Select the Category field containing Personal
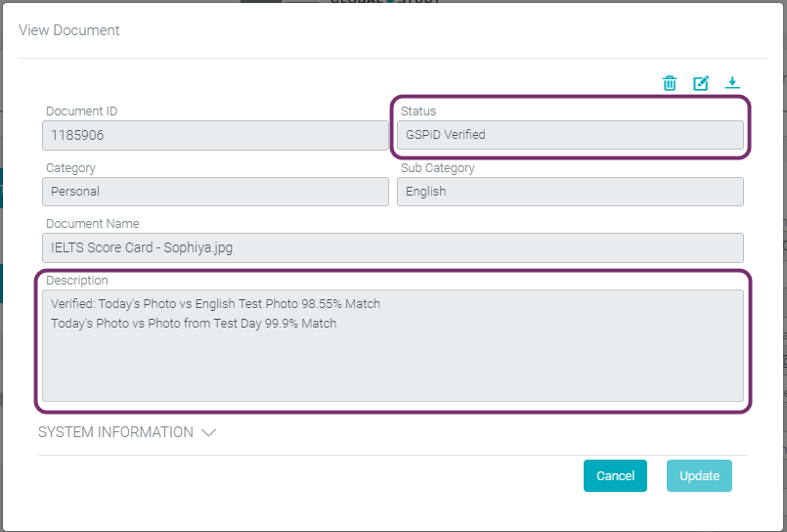The height and width of the screenshot is (532, 787). click(x=215, y=192)
